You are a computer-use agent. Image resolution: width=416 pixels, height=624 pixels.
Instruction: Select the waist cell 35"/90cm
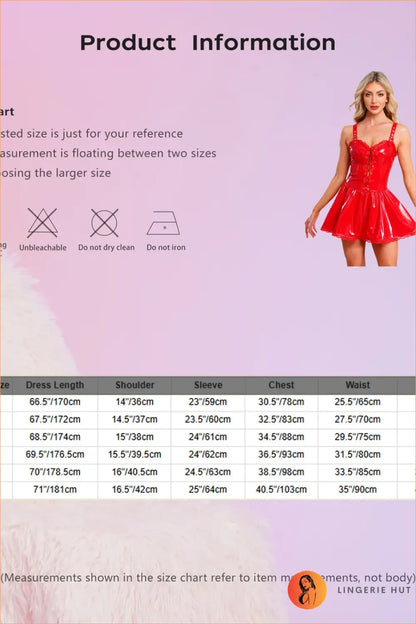(357, 489)
